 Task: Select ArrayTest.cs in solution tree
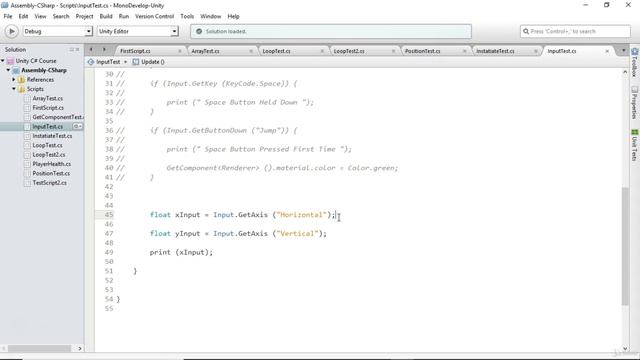pyautogui.click(x=48, y=98)
